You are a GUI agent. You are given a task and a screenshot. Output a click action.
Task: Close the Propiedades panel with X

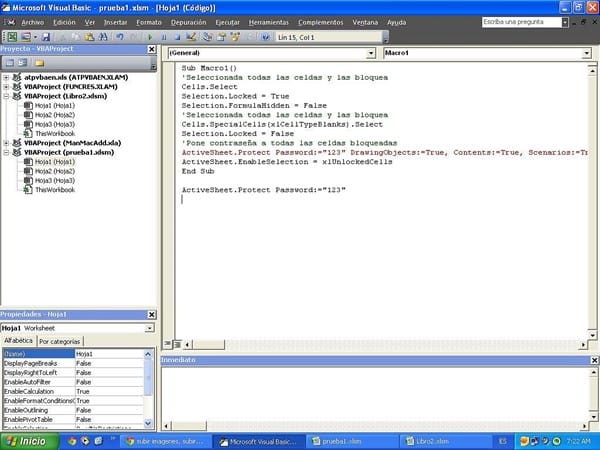tap(151, 315)
